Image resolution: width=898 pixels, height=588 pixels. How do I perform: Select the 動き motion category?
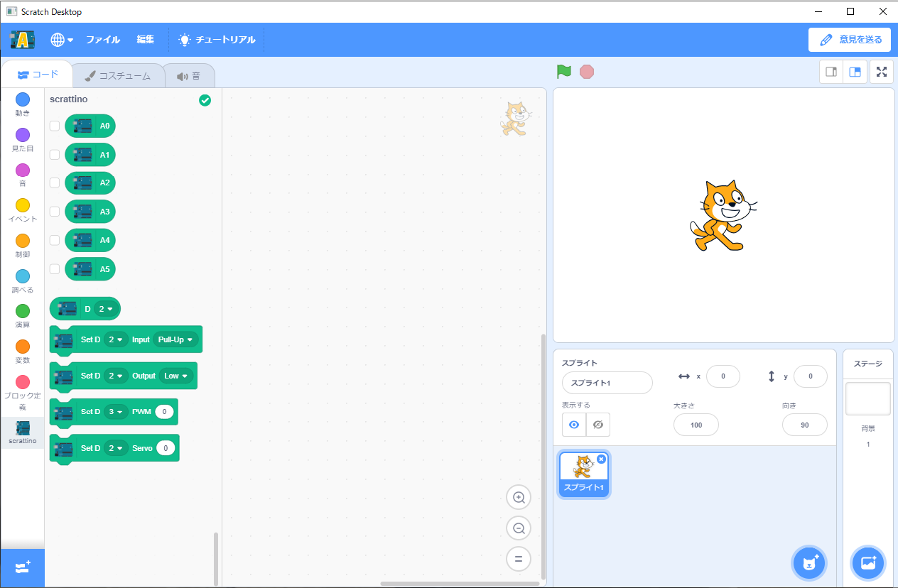coord(23,104)
